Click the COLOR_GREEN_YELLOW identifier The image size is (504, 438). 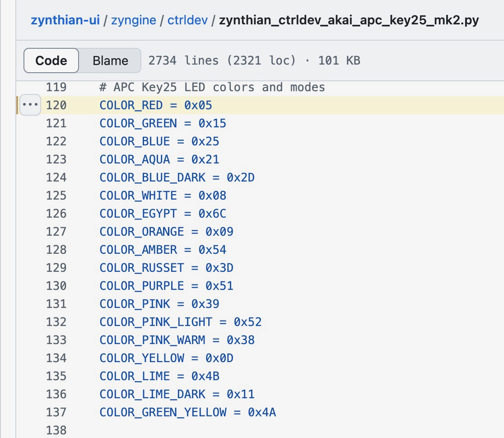pos(163,412)
